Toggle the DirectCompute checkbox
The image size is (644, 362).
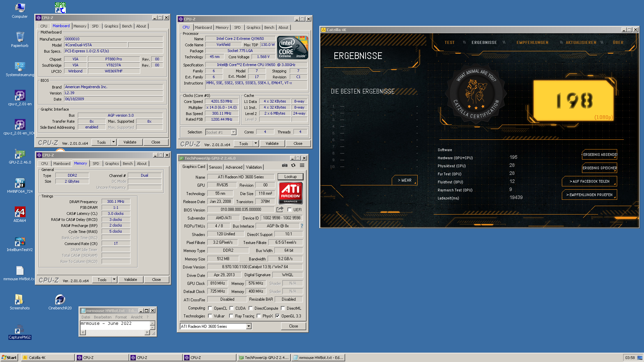pyautogui.click(x=251, y=308)
